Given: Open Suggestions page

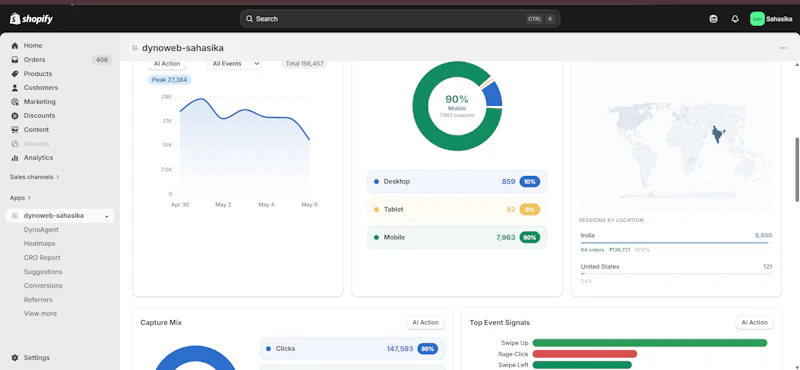Looking at the screenshot, I should pyautogui.click(x=43, y=272).
